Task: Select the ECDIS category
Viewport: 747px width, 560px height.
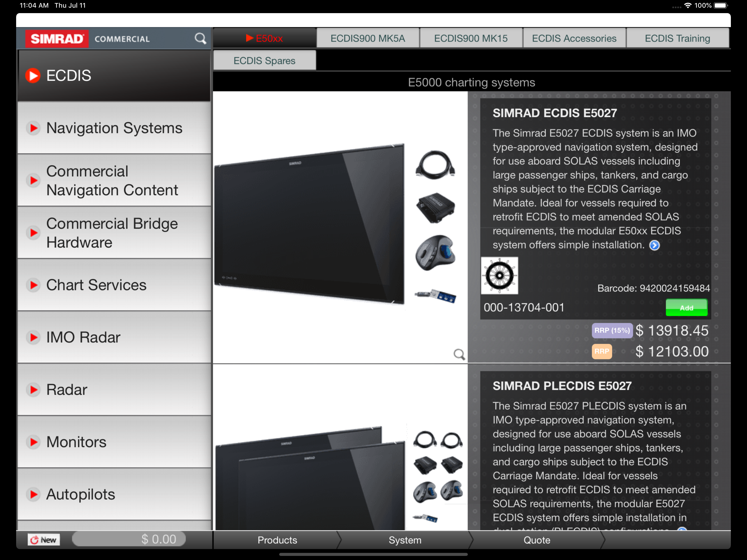Action: click(x=114, y=76)
